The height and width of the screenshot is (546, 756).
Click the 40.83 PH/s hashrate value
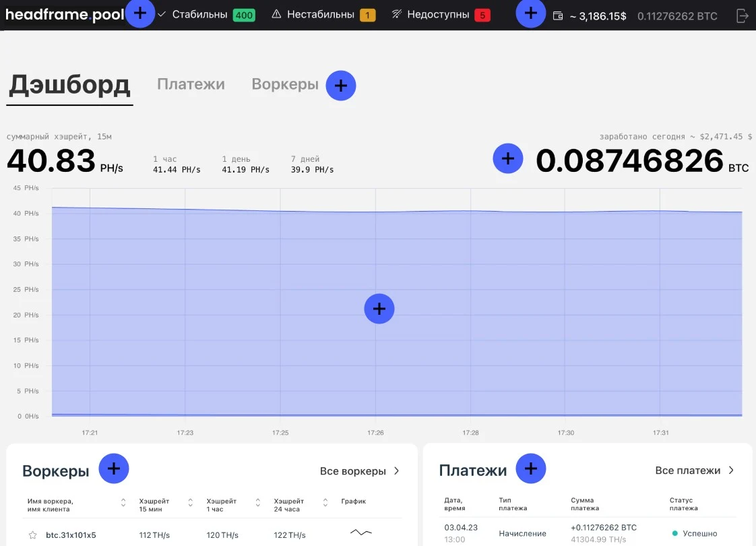coord(65,160)
